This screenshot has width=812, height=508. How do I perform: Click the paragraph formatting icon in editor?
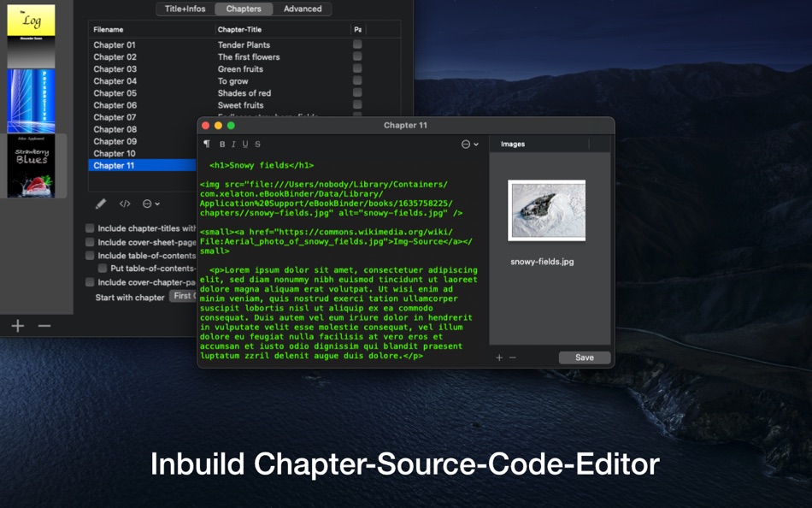click(x=207, y=145)
